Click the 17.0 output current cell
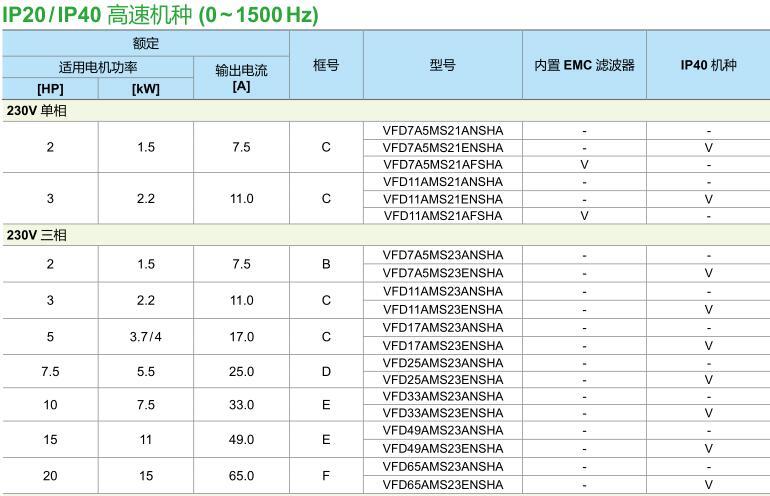 (x=241, y=337)
